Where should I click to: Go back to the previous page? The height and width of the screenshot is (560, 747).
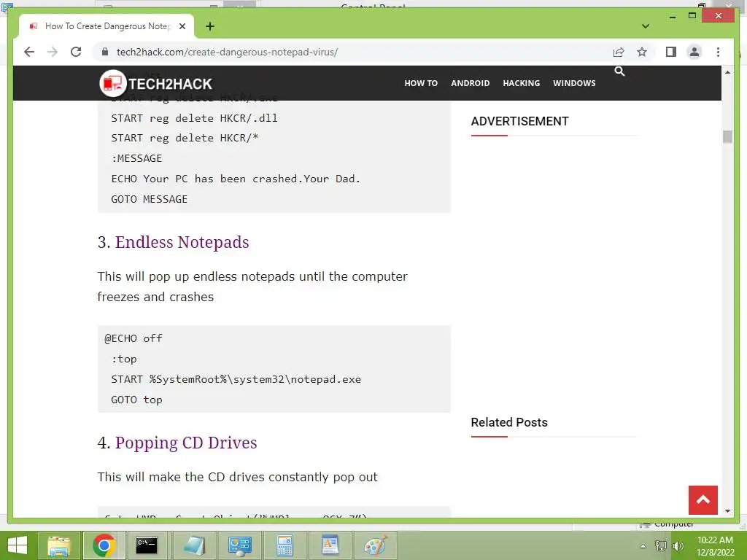[x=29, y=52]
